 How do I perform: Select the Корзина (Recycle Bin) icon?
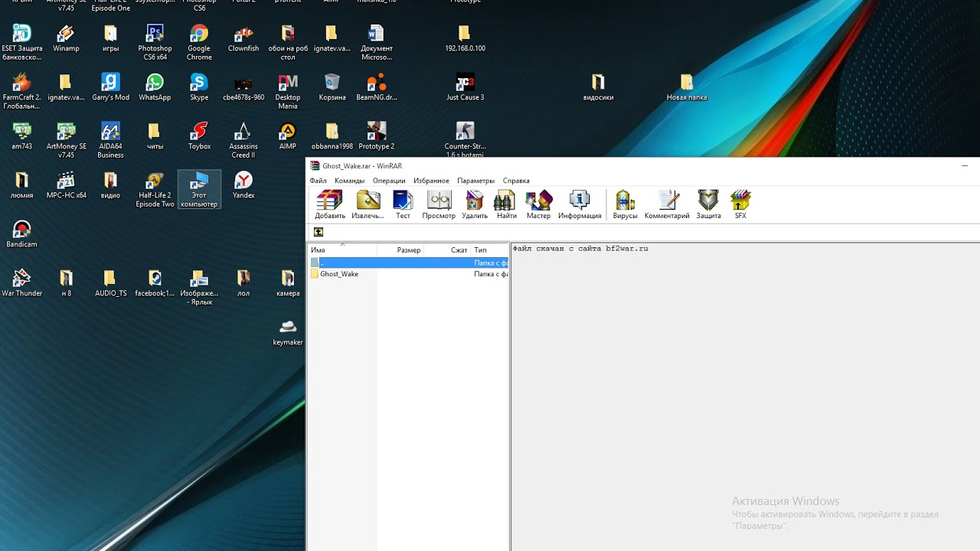(332, 87)
